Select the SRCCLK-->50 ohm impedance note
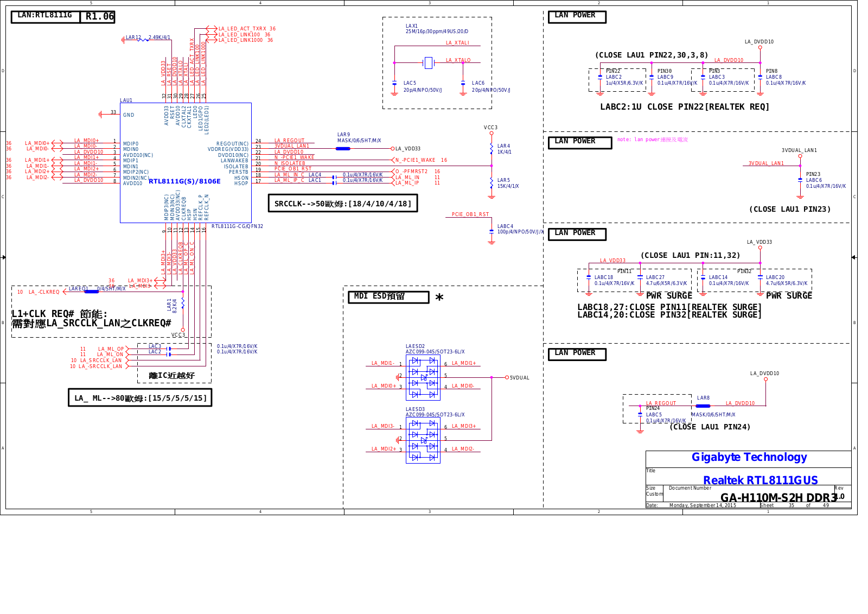868x614 pixels. point(343,204)
